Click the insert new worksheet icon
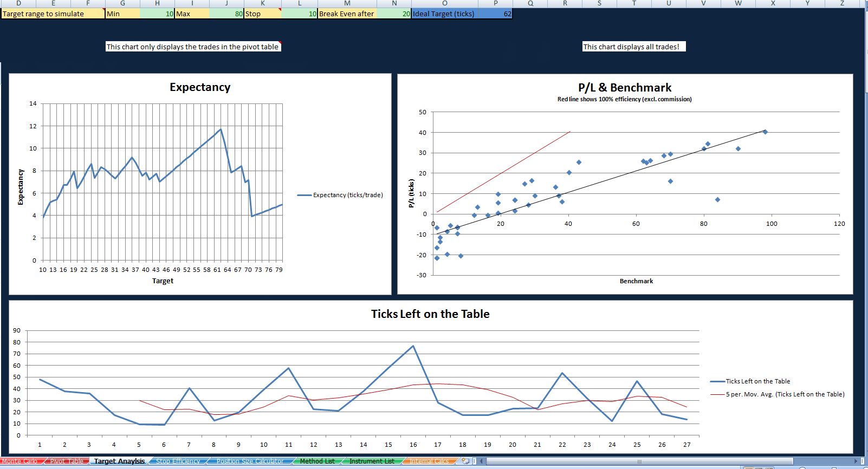 pos(465,461)
